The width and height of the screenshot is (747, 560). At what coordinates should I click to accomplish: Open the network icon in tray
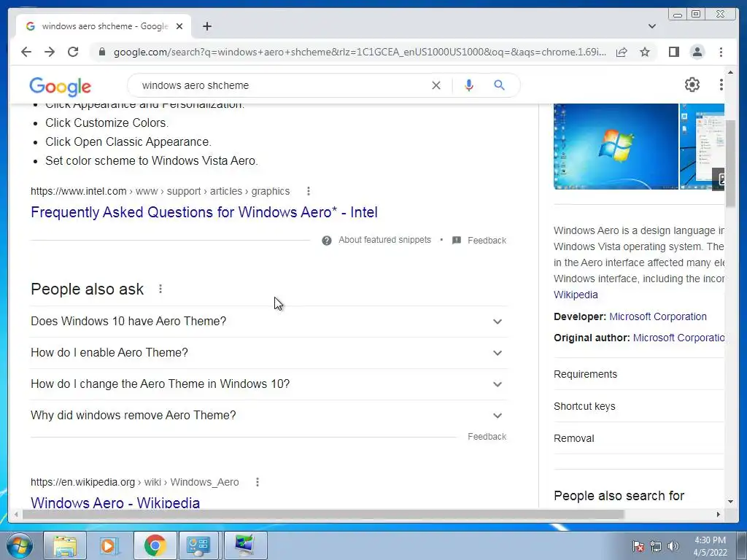click(x=656, y=546)
